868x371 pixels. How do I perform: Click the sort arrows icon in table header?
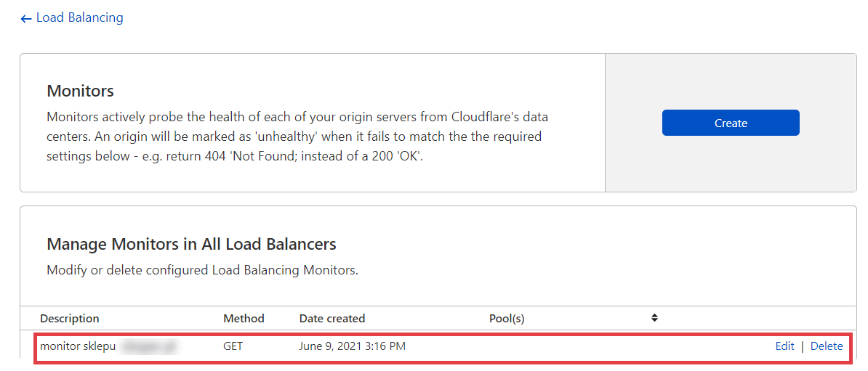tap(654, 318)
